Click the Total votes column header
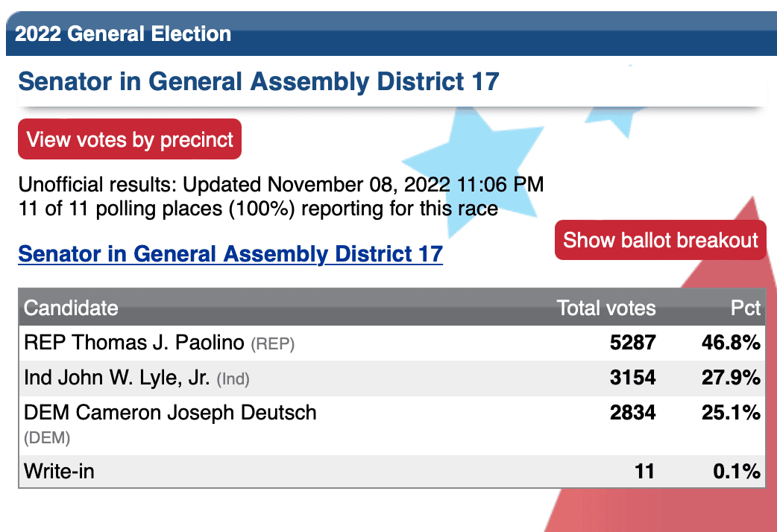Viewport: 777px width, 532px height. (x=606, y=308)
